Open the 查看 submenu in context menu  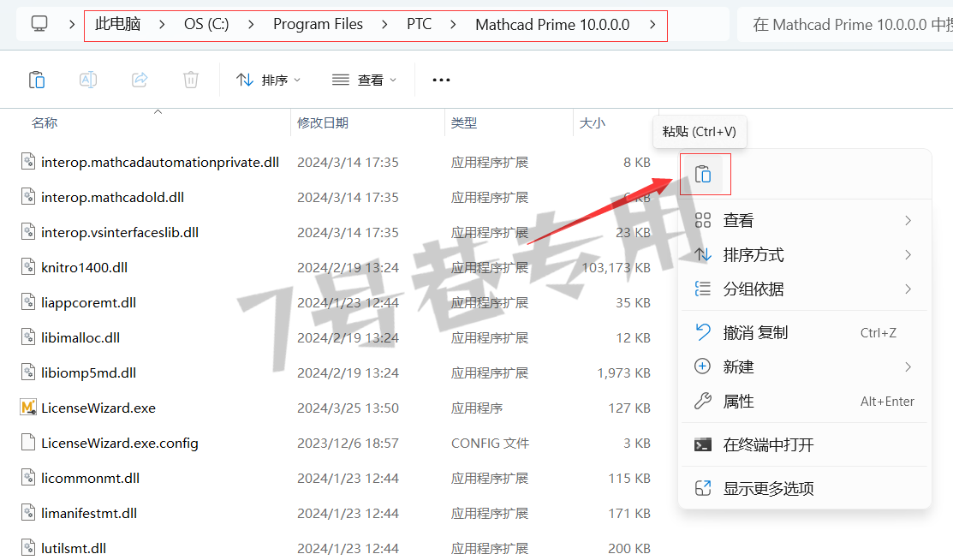(x=805, y=220)
